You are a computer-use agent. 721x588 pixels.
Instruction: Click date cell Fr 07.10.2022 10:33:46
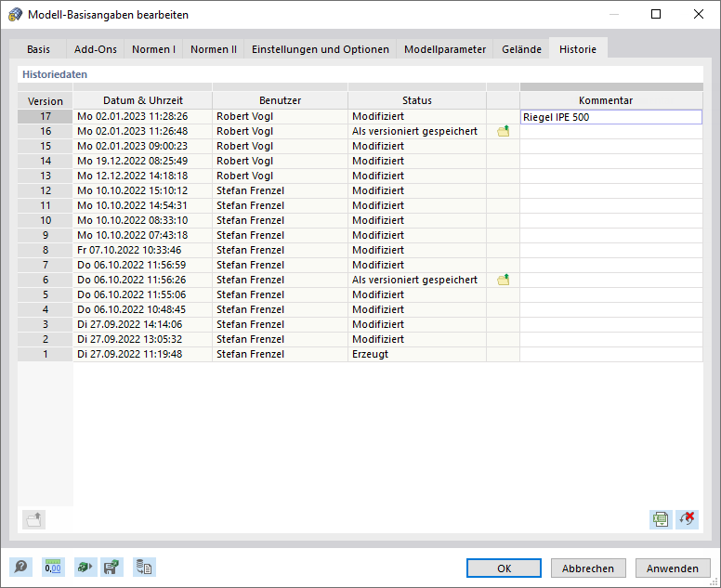pos(142,250)
